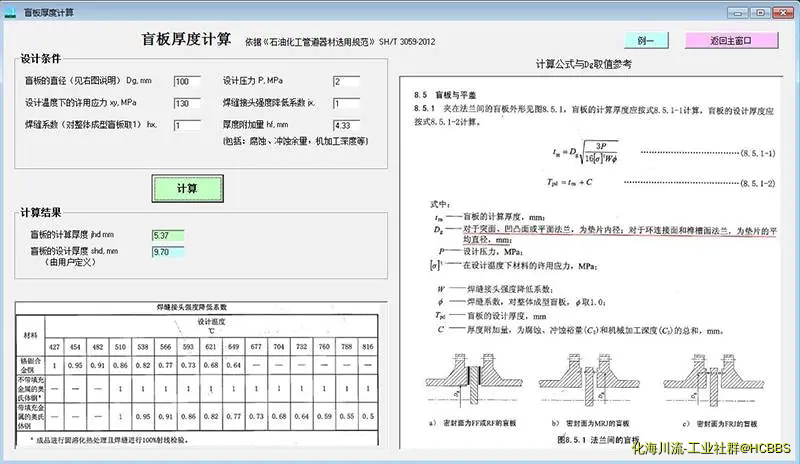Image resolution: width=800 pixels, height=464 pixels.
Task: Open the 例一 example button
Action: pos(646,40)
